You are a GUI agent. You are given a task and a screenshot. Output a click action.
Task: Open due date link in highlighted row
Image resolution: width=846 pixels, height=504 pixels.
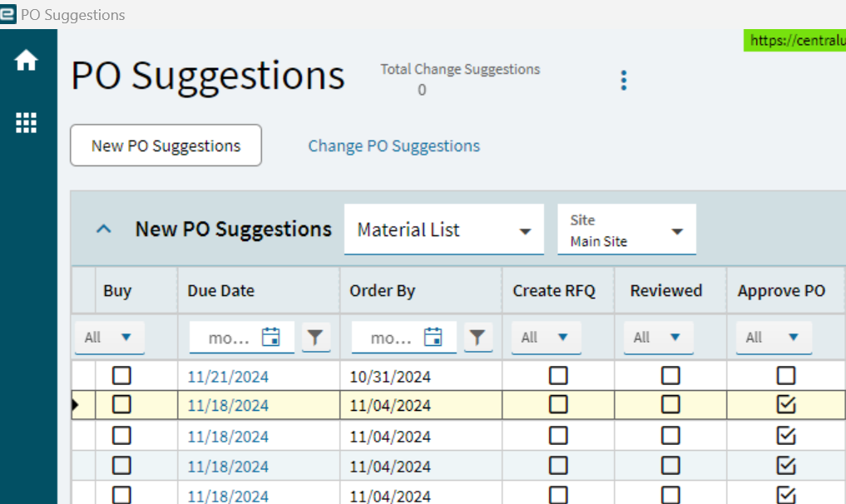228,405
